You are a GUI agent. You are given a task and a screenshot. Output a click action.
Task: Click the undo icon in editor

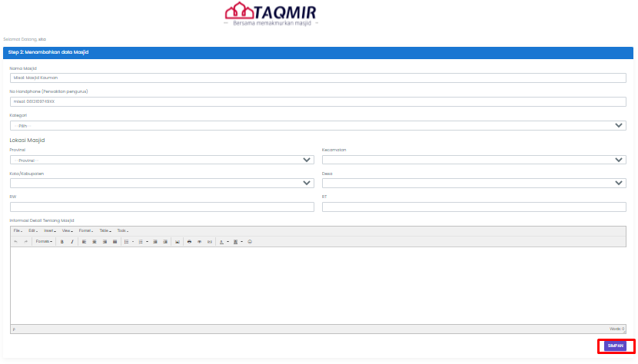15,241
